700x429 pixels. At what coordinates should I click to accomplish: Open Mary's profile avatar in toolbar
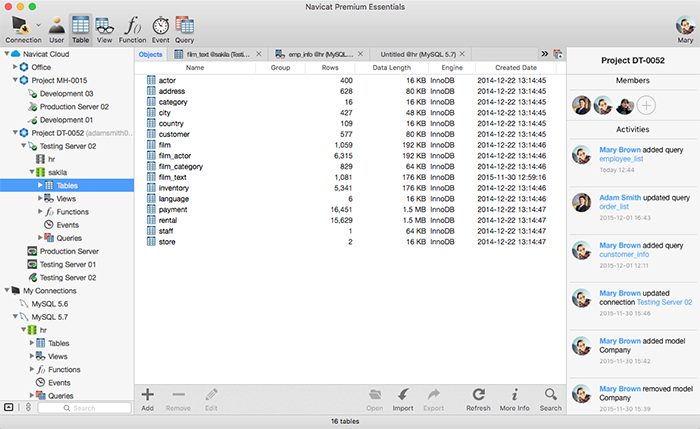coord(685,26)
